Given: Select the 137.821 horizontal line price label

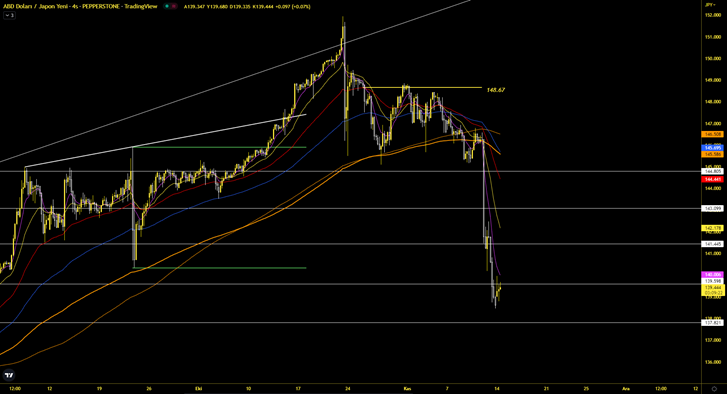Looking at the screenshot, I should pyautogui.click(x=713, y=323).
